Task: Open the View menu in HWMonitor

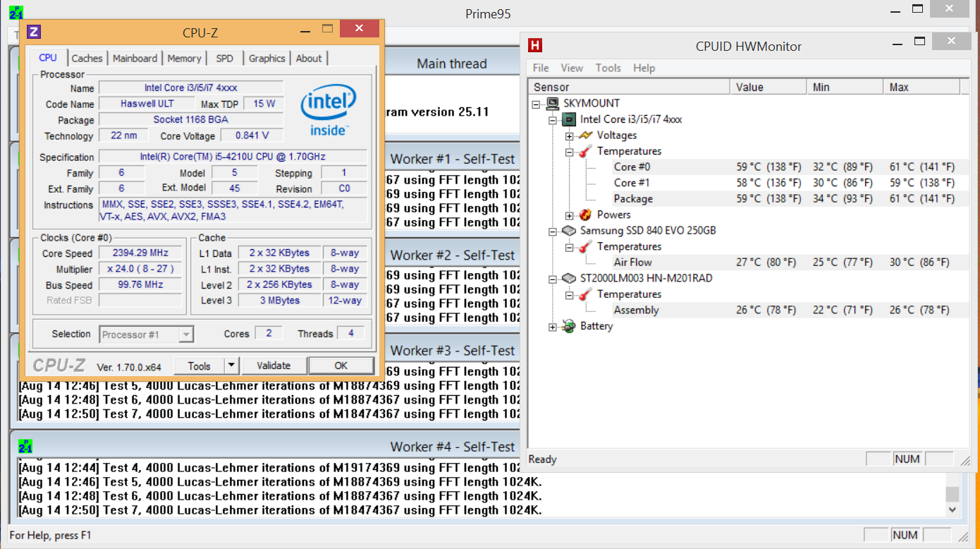Action: [572, 68]
